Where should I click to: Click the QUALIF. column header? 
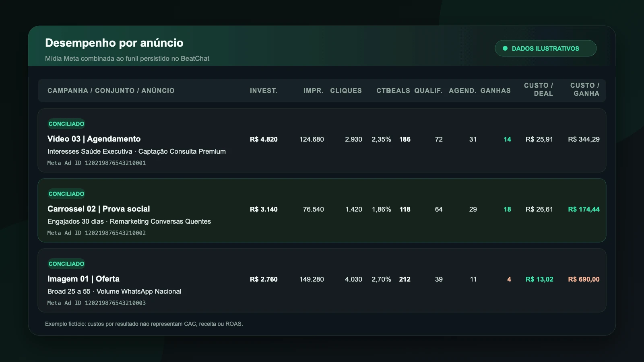428,90
